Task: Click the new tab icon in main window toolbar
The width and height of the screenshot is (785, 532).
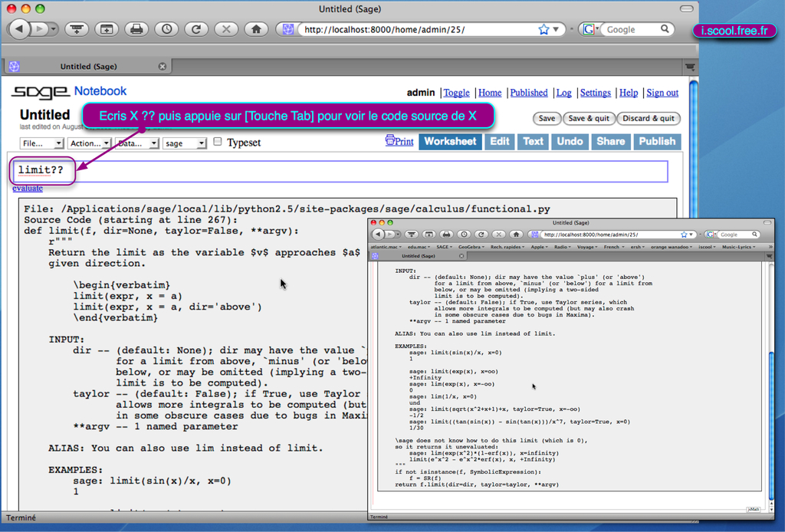Action: click(x=106, y=30)
